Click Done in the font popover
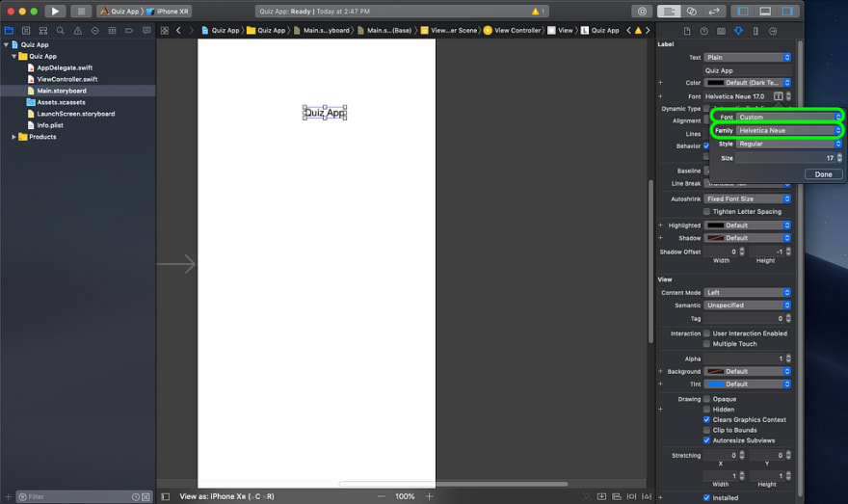The image size is (848, 504). [x=823, y=174]
